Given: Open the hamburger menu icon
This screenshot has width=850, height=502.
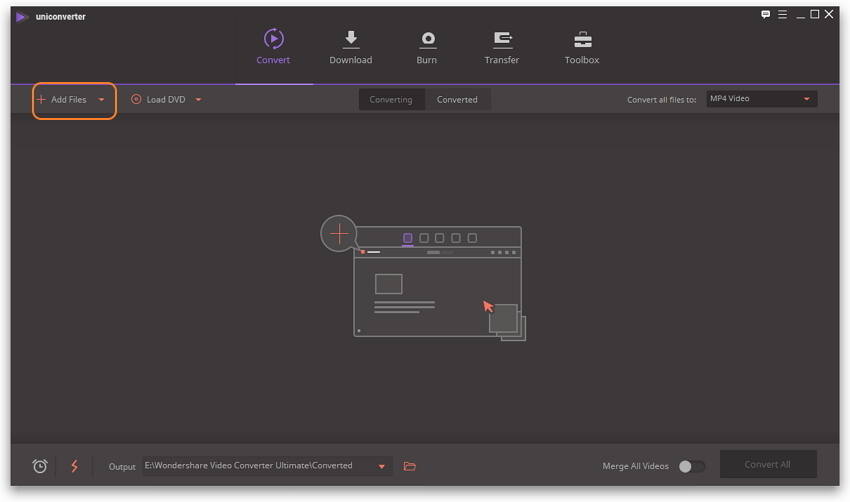Looking at the screenshot, I should click(782, 15).
